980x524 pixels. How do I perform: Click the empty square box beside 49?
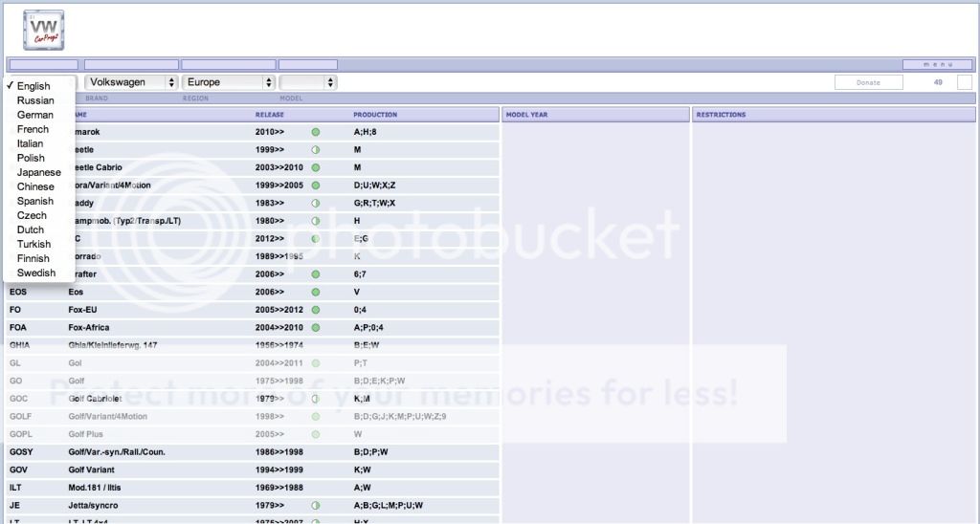point(964,82)
